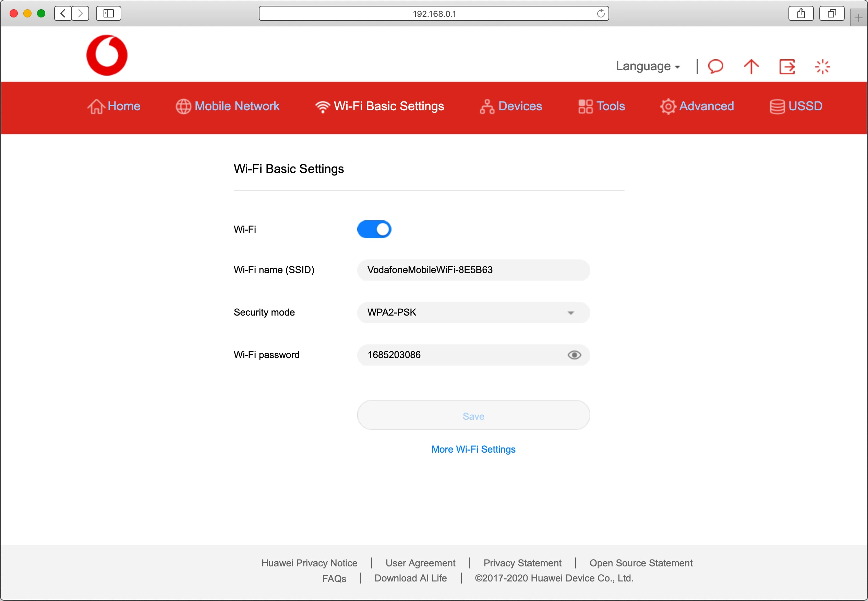Viewport: 868px width, 601px height.
Task: Switch to the Devices tab
Action: click(x=511, y=106)
